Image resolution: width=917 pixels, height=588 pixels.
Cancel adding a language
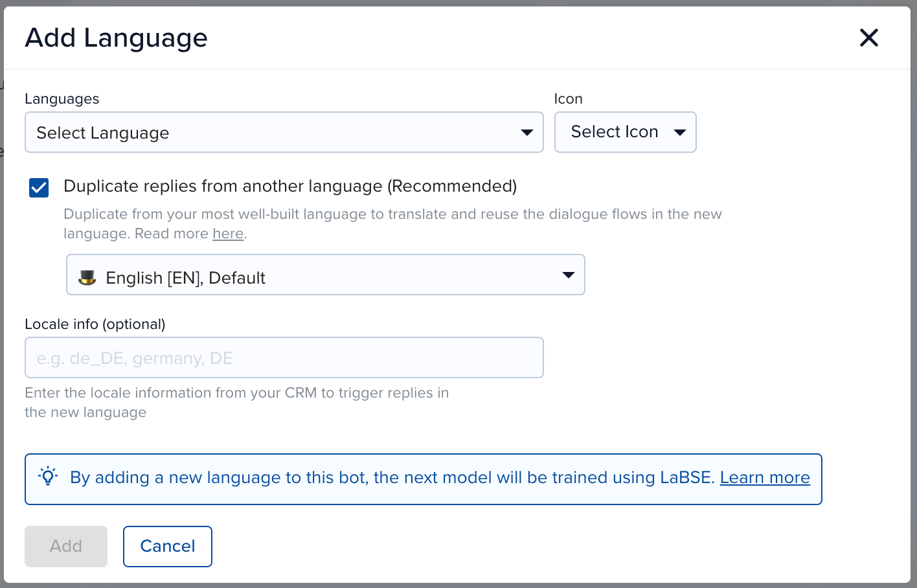pyautogui.click(x=168, y=547)
